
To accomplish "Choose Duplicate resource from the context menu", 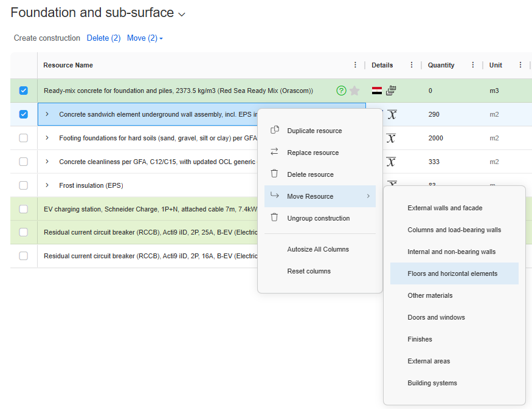I will click(314, 131).
